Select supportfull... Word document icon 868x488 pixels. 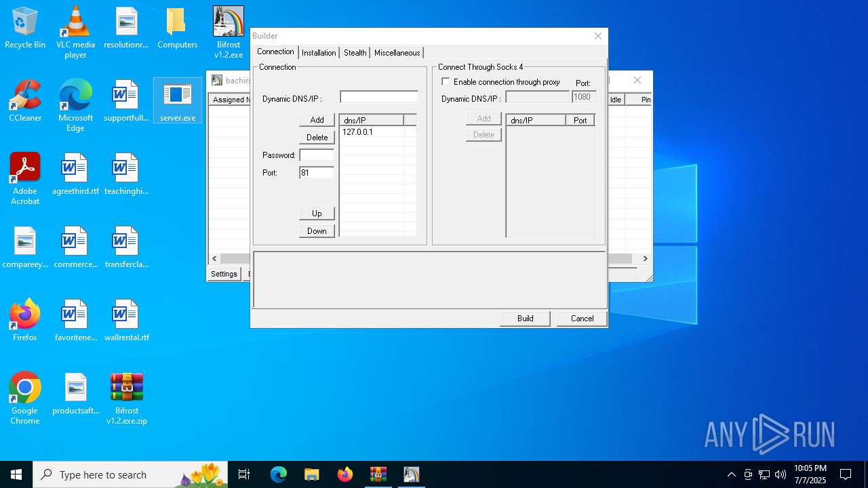click(126, 102)
